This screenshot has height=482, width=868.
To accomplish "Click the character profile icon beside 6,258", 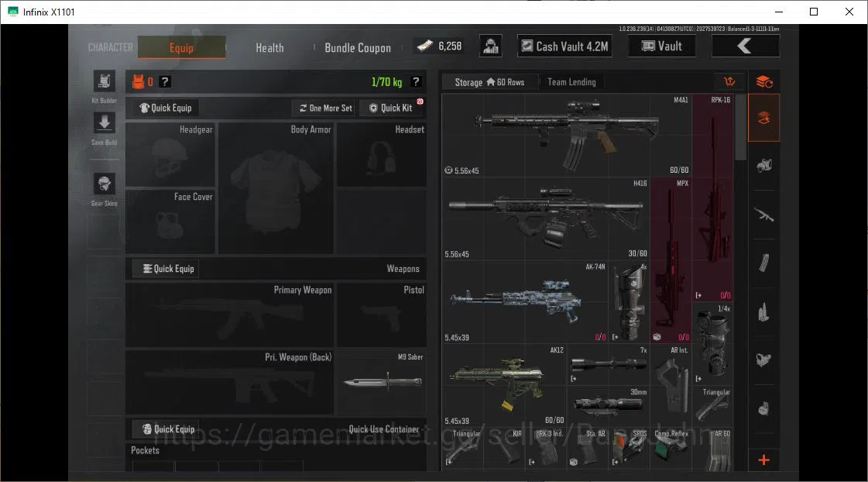I will point(490,46).
